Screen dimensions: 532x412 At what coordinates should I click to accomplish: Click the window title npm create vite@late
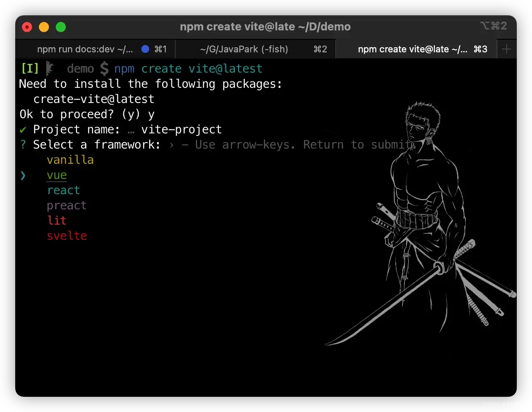coord(265,27)
